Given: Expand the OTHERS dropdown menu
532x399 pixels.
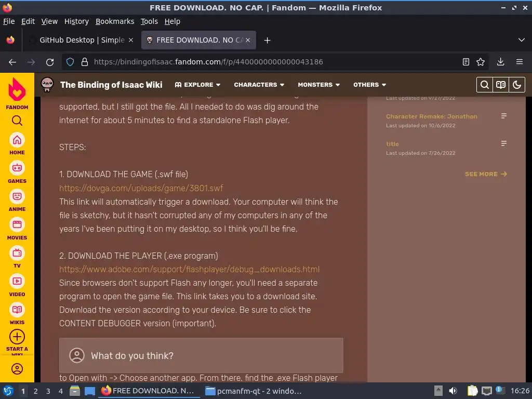Looking at the screenshot, I should click(x=369, y=85).
